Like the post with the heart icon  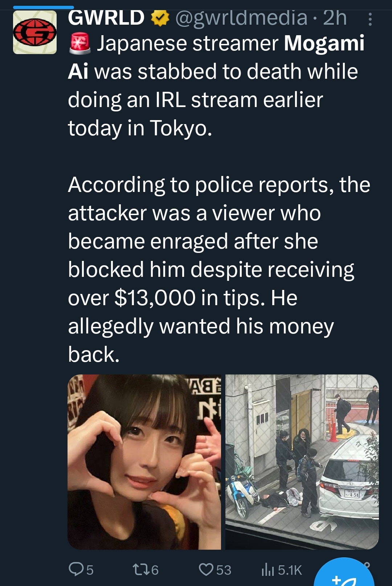point(206,569)
